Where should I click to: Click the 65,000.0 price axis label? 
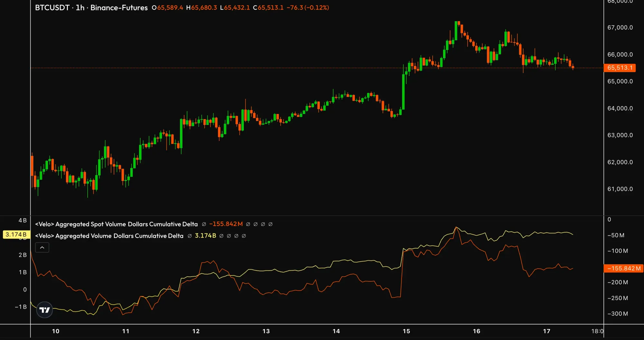pyautogui.click(x=620, y=81)
